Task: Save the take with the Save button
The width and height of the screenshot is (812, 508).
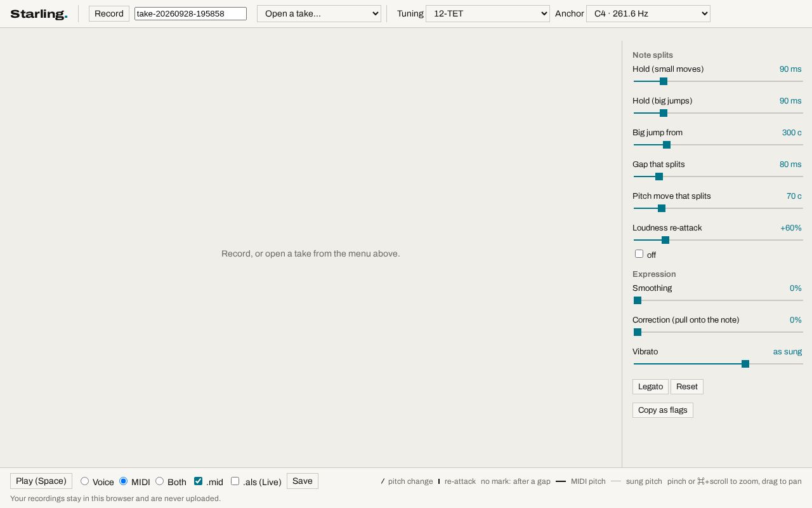Action: (x=303, y=481)
